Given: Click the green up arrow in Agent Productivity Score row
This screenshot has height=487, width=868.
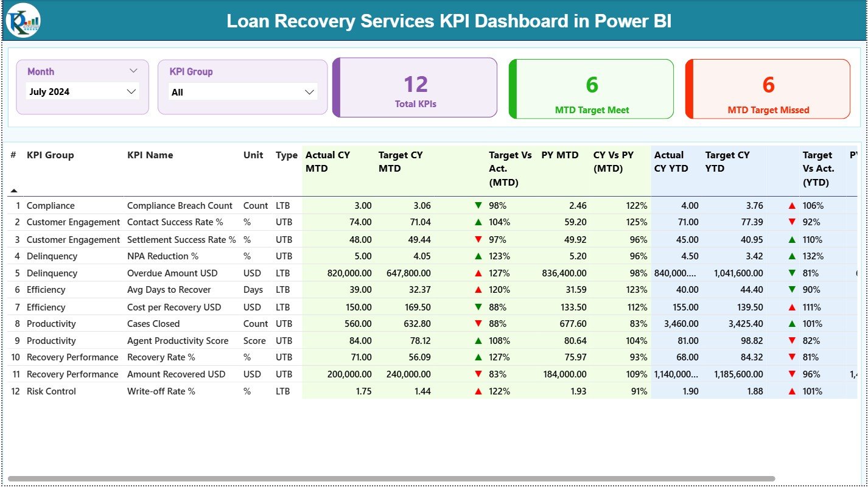Looking at the screenshot, I should (480, 340).
